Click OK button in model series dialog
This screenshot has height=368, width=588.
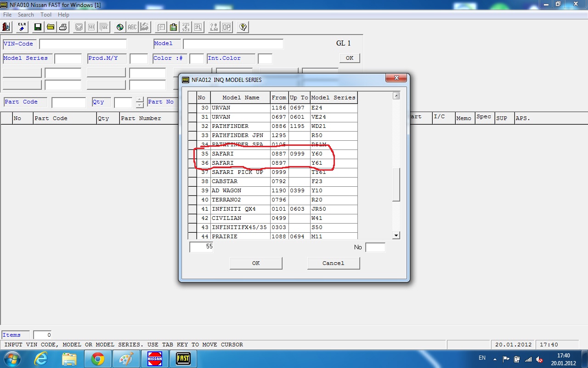pos(256,263)
